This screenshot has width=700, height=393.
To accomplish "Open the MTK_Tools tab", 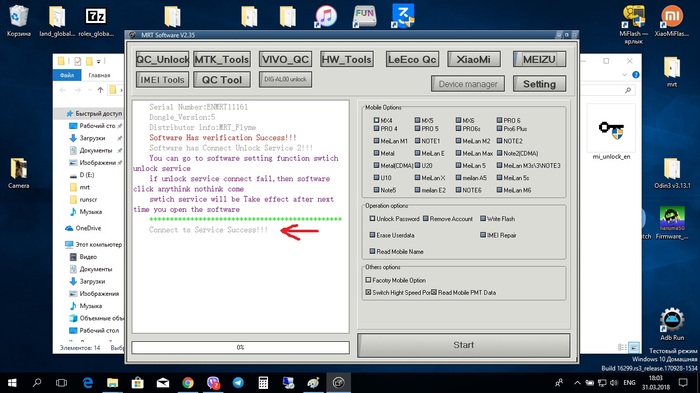I will coord(222,59).
